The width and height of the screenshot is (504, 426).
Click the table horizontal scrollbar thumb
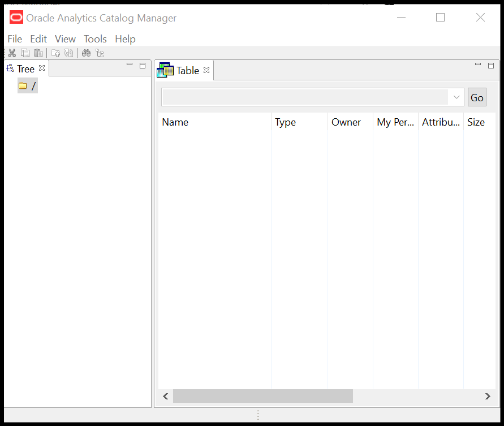tap(263, 396)
